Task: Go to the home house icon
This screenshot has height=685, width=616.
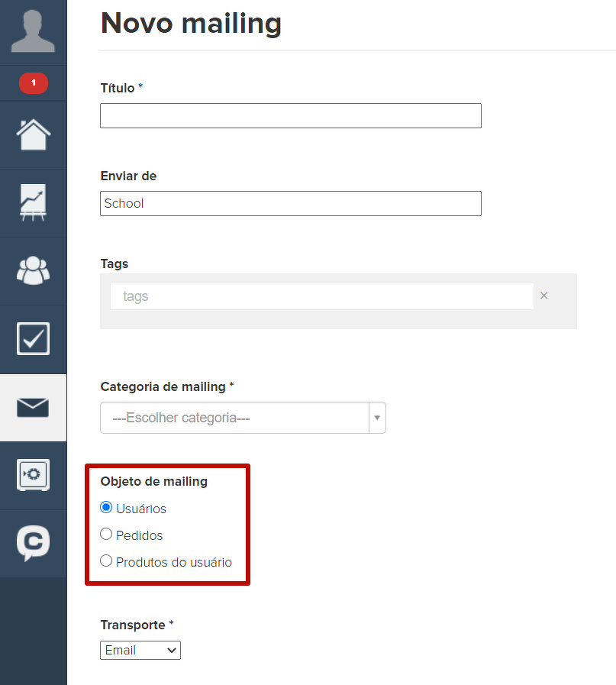Action: tap(33, 135)
